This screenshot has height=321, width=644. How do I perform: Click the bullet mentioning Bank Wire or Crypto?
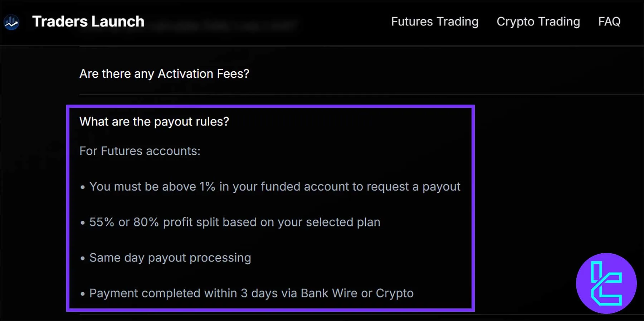251,293
